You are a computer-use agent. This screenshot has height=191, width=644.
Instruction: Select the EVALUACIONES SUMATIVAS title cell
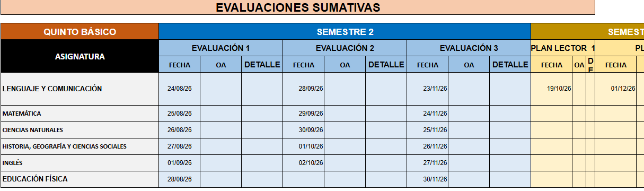point(297,7)
